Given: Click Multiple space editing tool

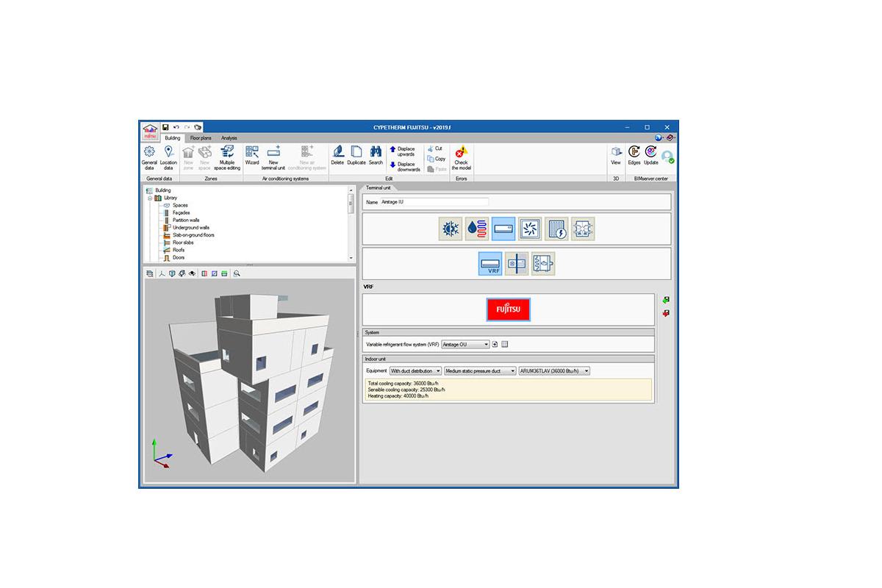Looking at the screenshot, I should coord(227,157).
